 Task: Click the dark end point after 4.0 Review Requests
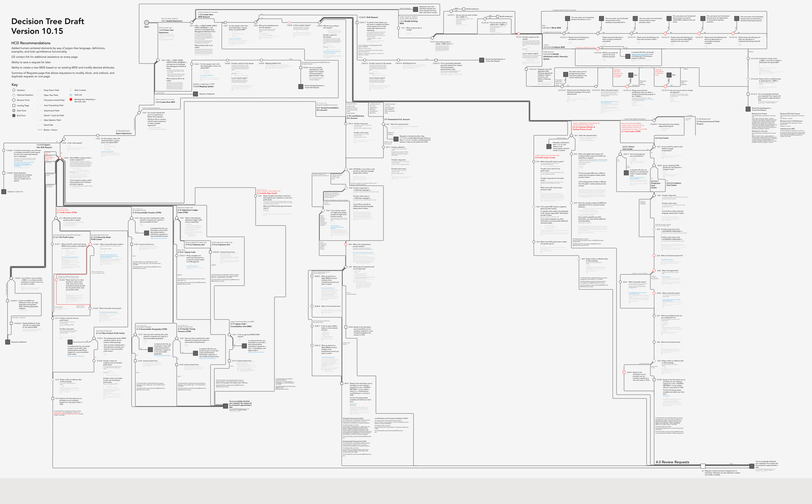752,466
